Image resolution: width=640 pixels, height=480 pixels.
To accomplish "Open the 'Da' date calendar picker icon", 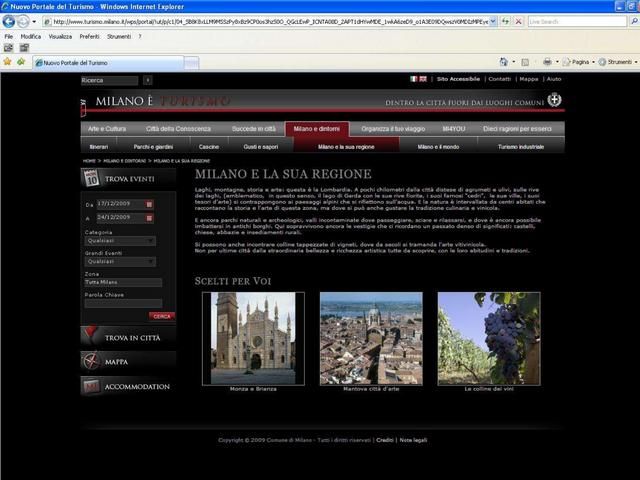I will 149,204.
